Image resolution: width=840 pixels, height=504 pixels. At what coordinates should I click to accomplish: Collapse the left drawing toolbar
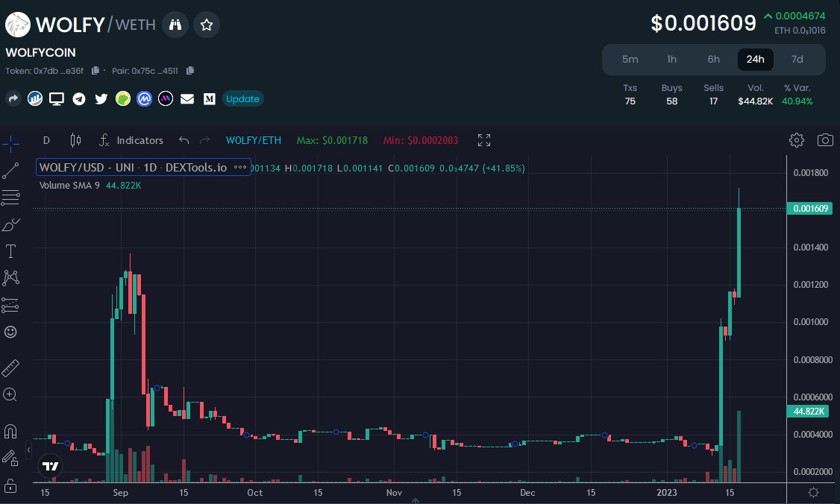[x=28, y=450]
